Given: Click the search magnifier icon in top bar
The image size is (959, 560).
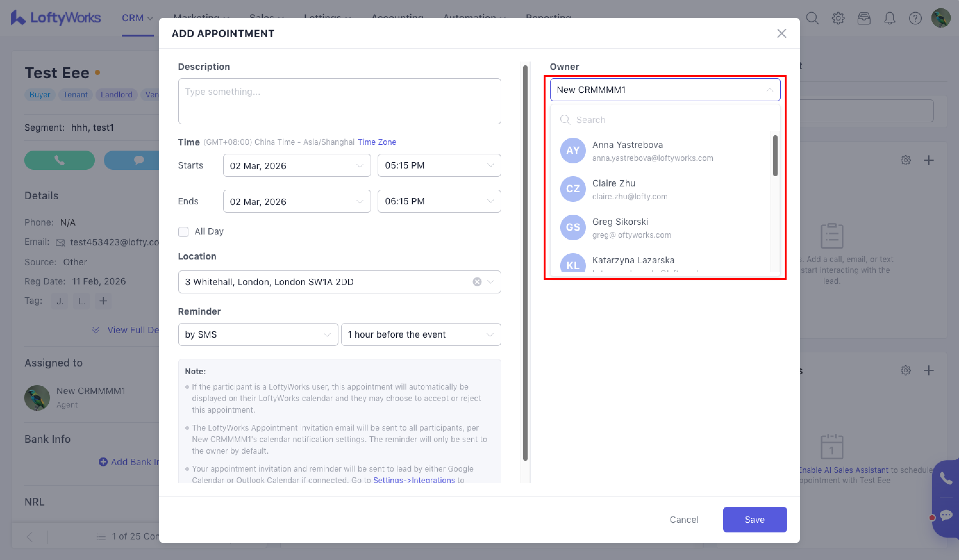Looking at the screenshot, I should (x=812, y=18).
